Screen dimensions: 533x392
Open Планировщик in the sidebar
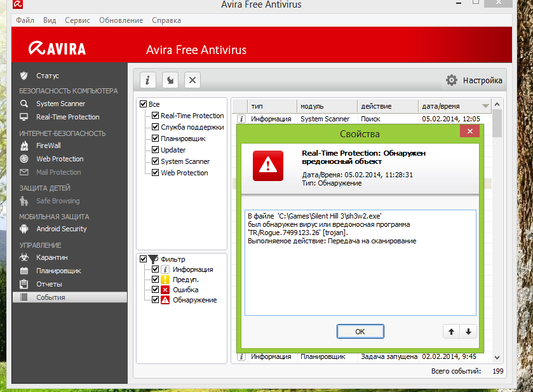[x=58, y=271]
